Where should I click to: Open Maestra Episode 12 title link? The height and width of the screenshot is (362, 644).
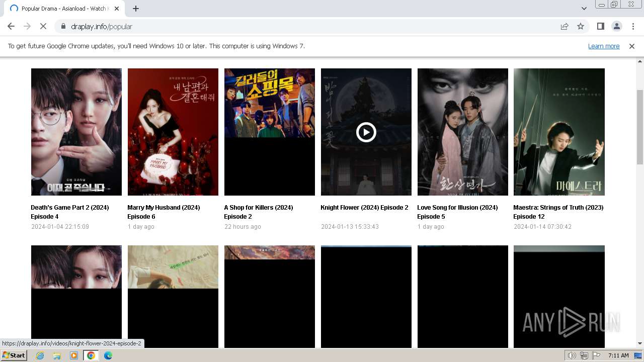coord(558,212)
